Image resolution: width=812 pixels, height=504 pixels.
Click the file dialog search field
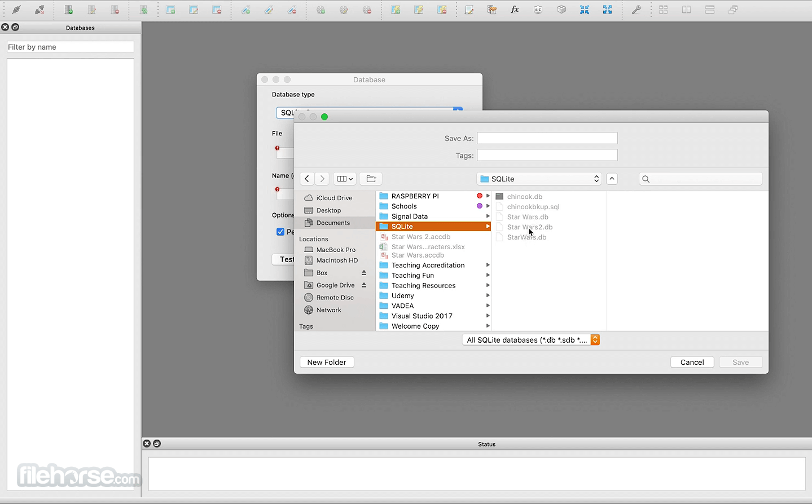click(701, 179)
